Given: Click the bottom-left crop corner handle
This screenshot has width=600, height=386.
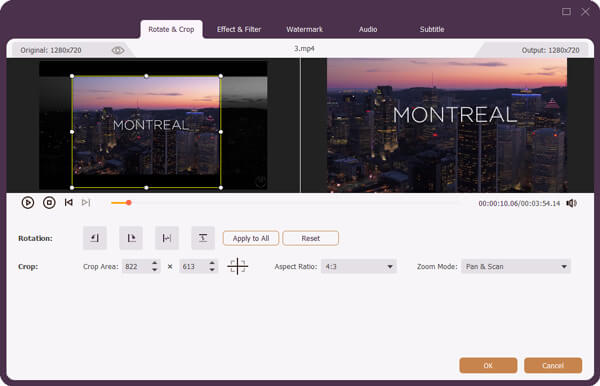Looking at the screenshot, I should tap(72, 188).
